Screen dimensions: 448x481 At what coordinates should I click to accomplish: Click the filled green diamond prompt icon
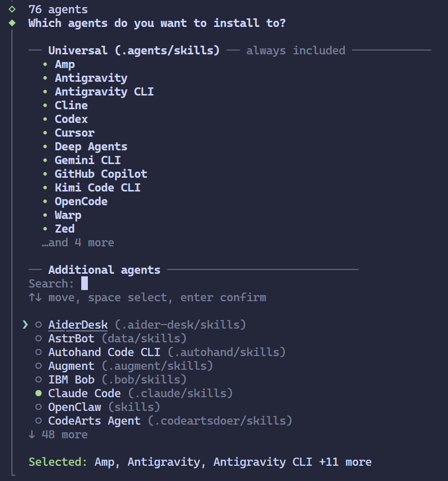12,23
